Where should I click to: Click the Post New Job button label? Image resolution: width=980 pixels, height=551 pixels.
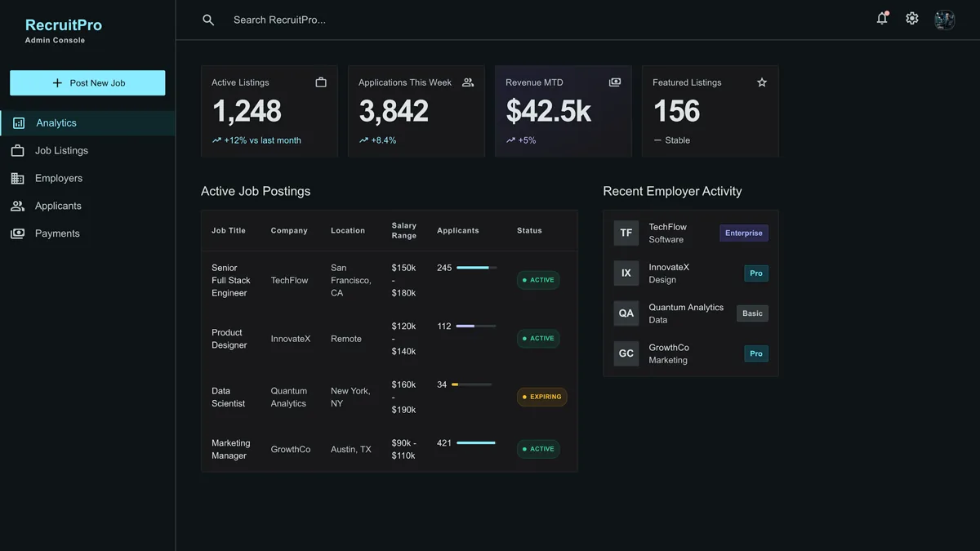coord(97,83)
